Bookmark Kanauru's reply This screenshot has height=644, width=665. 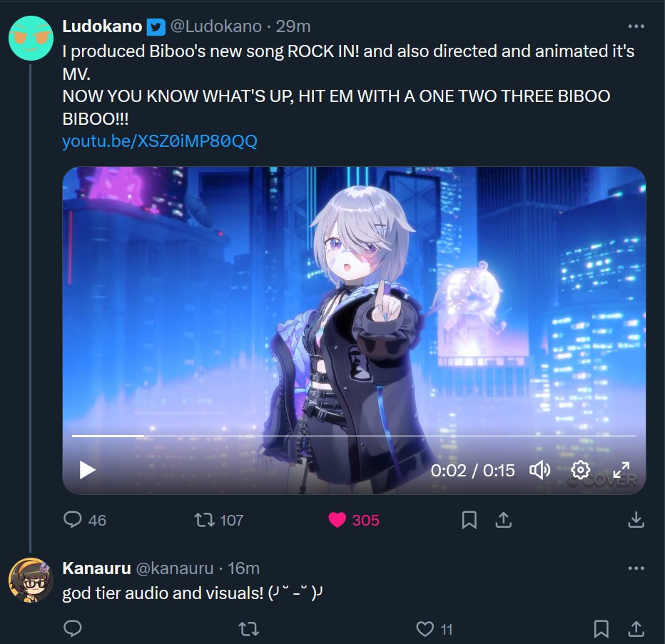point(601,629)
